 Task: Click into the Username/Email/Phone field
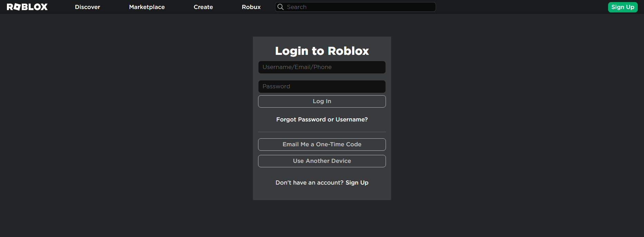coord(322,67)
